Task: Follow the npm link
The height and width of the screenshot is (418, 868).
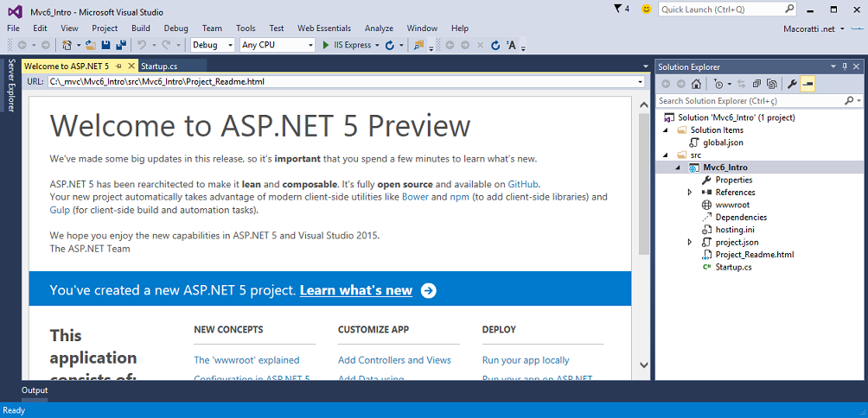Action: [459, 197]
